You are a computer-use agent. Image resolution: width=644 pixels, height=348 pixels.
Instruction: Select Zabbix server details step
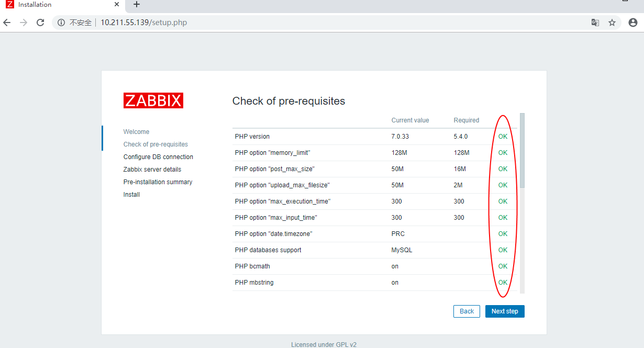coord(152,170)
